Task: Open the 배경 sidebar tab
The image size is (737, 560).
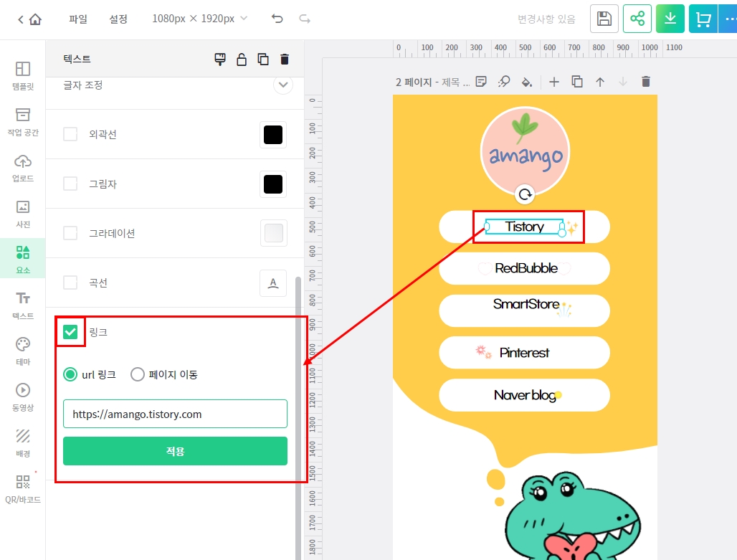Action: coord(22,443)
